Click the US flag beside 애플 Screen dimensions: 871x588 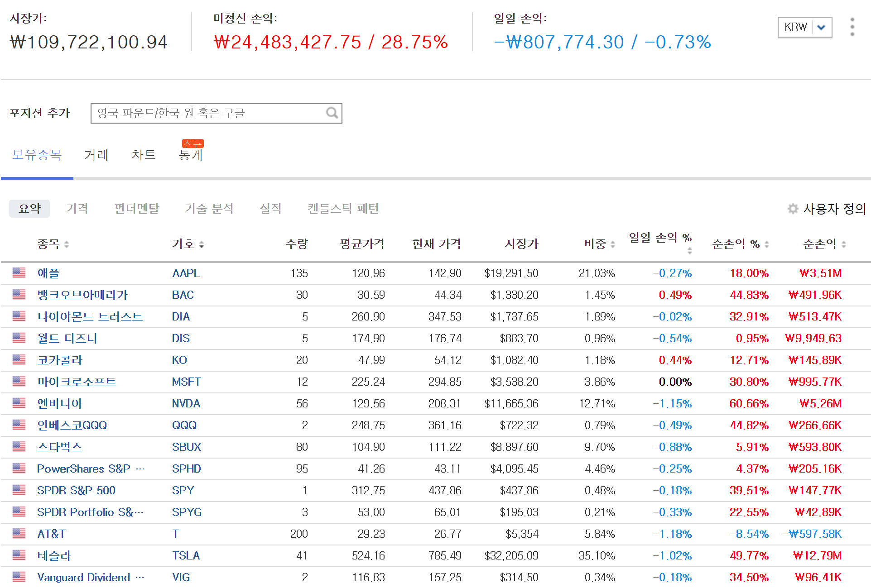(x=19, y=272)
